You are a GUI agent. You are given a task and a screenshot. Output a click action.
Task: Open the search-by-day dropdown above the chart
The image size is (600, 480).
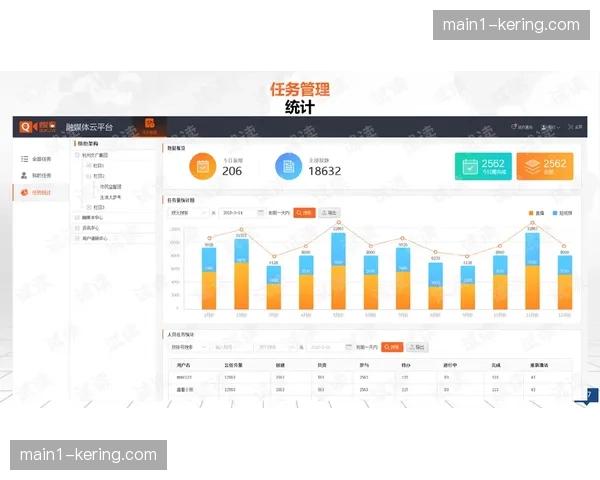coord(188,213)
